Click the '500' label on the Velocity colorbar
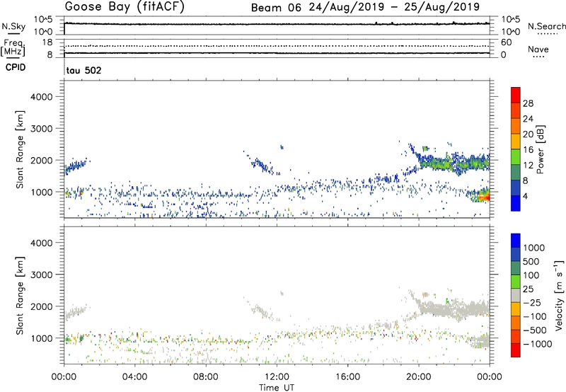This screenshot has width=566, height=392. click(531, 262)
